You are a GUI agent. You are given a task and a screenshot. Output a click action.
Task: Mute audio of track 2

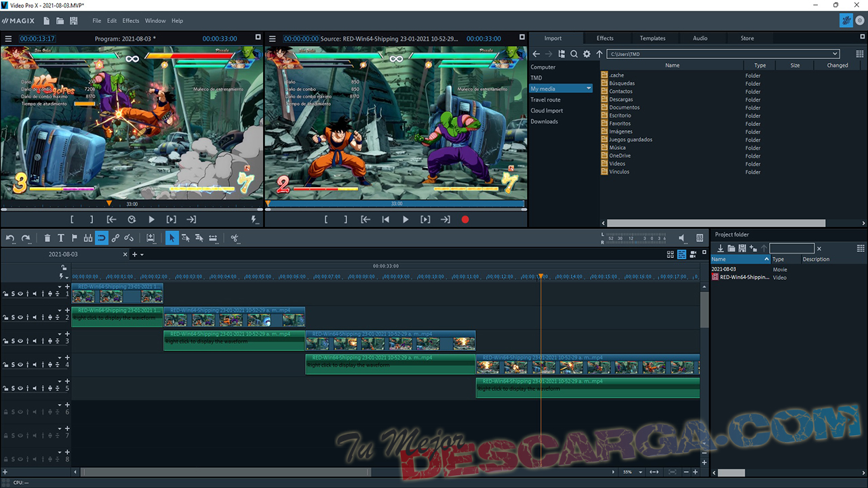point(35,317)
